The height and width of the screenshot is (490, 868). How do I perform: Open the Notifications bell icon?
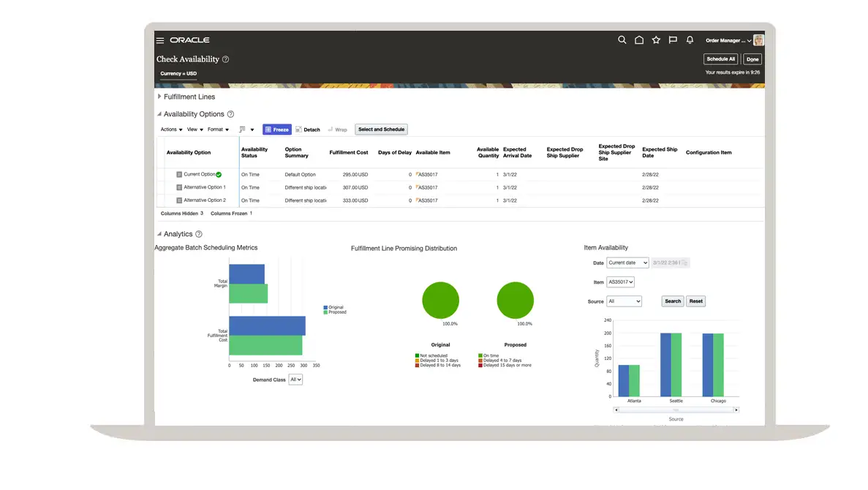pos(690,40)
